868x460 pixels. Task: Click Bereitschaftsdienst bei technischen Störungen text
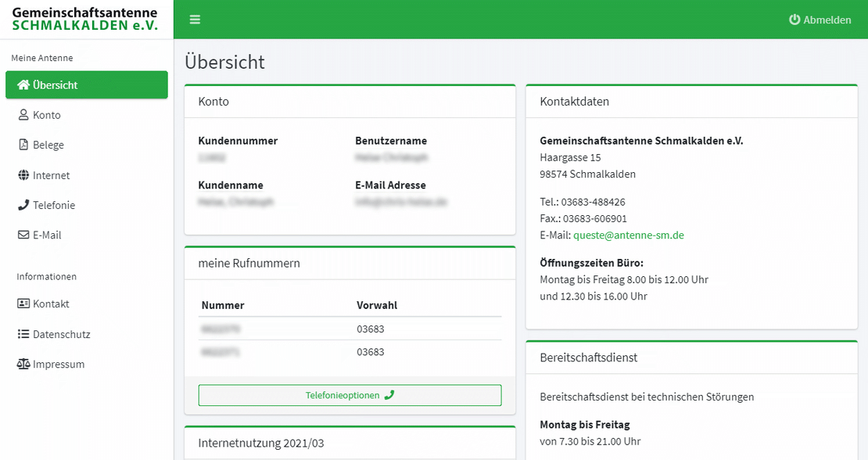tap(647, 397)
